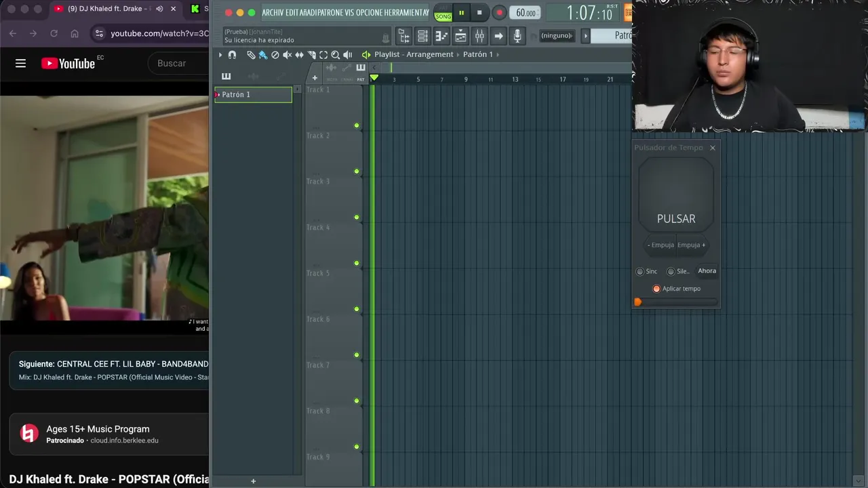868x488 pixels.
Task: Open the FL Studio browser view icon
Action: (403, 36)
